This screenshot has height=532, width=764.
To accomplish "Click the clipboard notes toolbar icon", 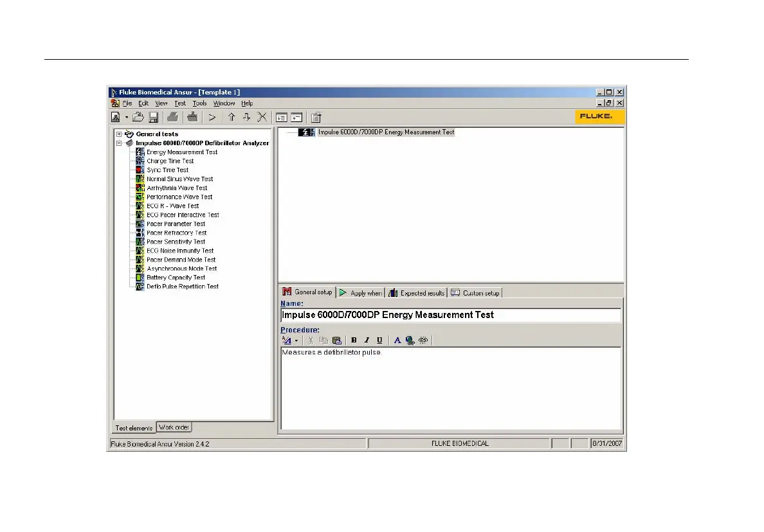I will (316, 118).
